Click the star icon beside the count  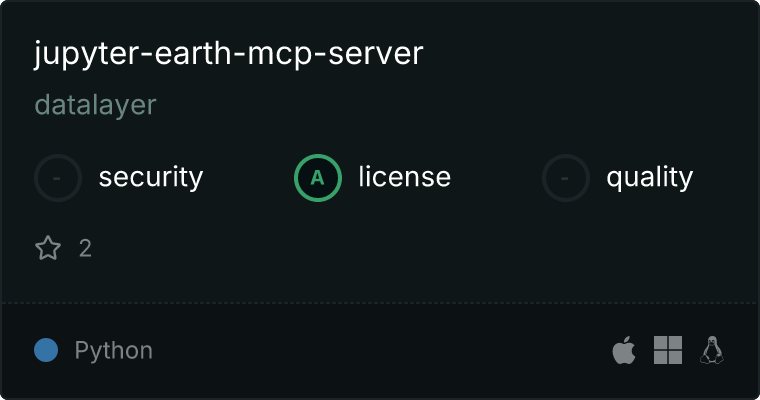tap(48, 248)
